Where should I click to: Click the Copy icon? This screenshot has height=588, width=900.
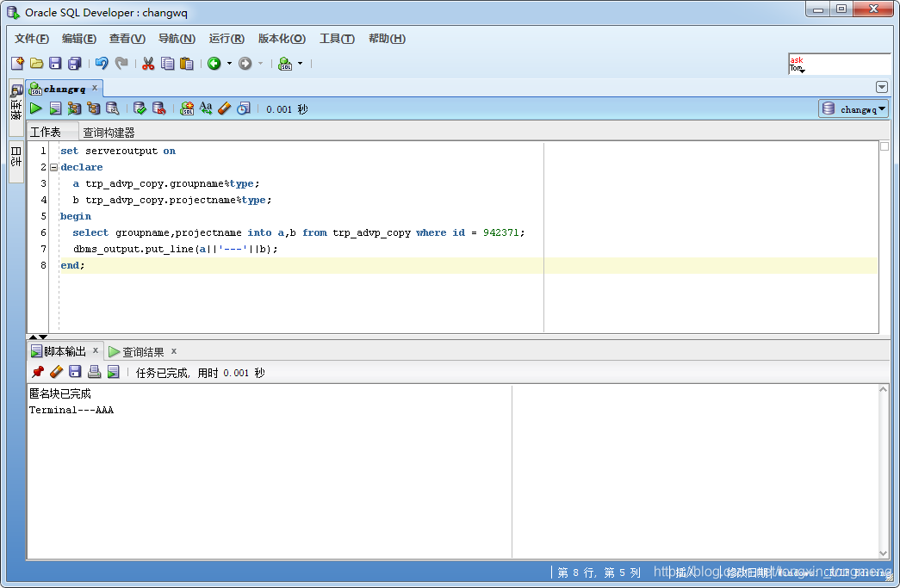[168, 63]
